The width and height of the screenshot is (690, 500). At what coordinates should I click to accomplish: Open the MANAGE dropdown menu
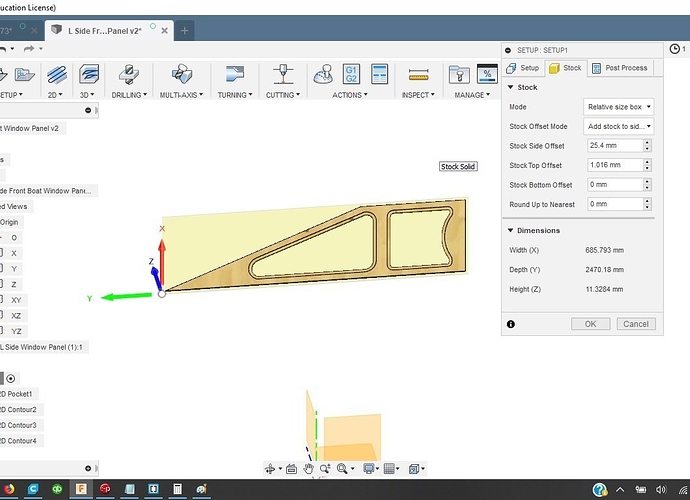tap(472, 95)
